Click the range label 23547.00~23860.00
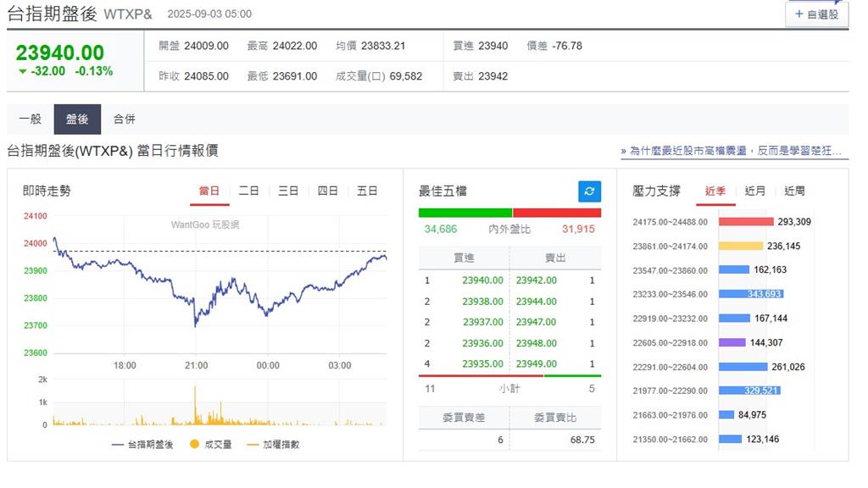Viewport: 868px width, 488px height. [x=670, y=270]
